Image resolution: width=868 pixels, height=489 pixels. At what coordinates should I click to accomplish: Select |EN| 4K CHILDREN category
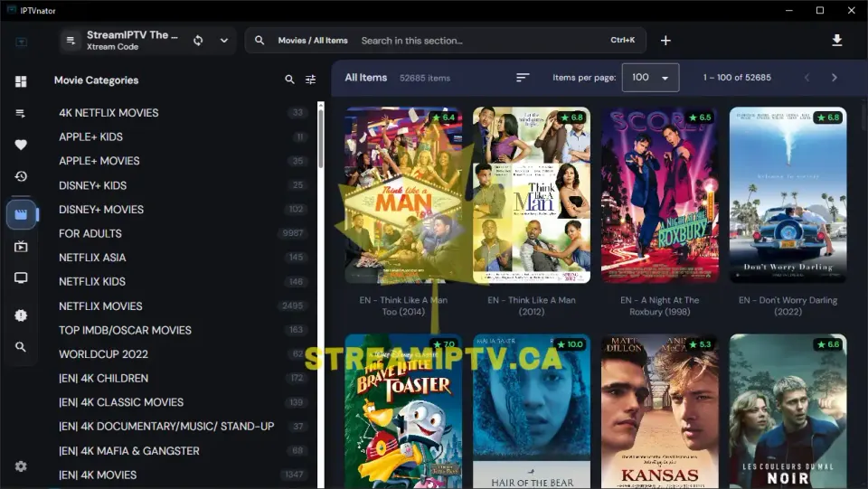pyautogui.click(x=183, y=379)
